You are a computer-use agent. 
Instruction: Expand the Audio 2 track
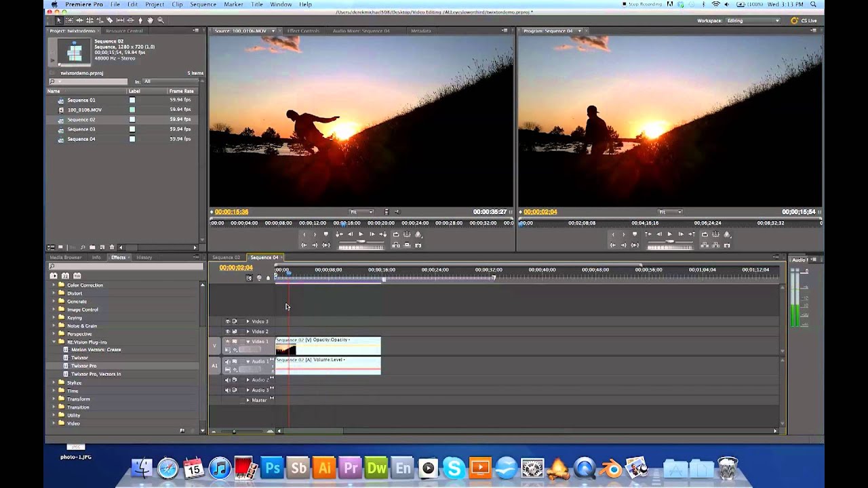[248, 380]
